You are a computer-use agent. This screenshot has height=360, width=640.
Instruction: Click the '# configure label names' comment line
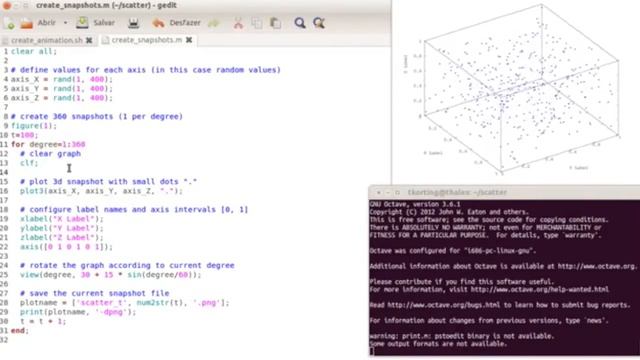coord(134,209)
